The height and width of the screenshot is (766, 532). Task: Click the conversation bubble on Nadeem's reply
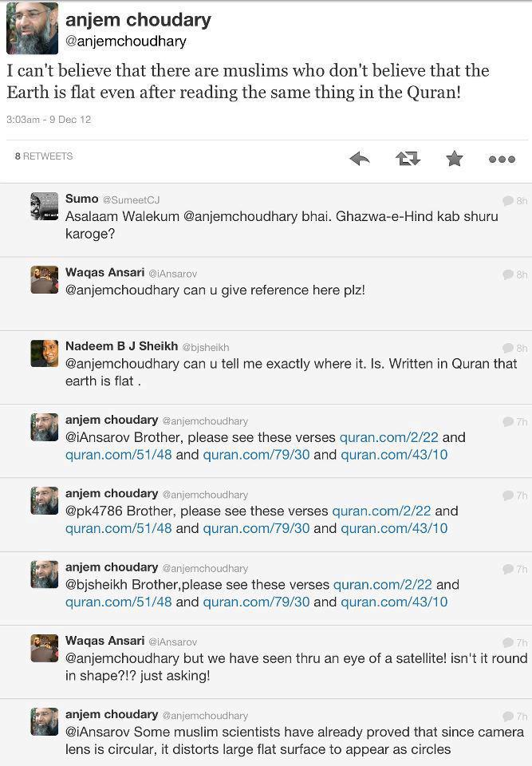pos(508,348)
